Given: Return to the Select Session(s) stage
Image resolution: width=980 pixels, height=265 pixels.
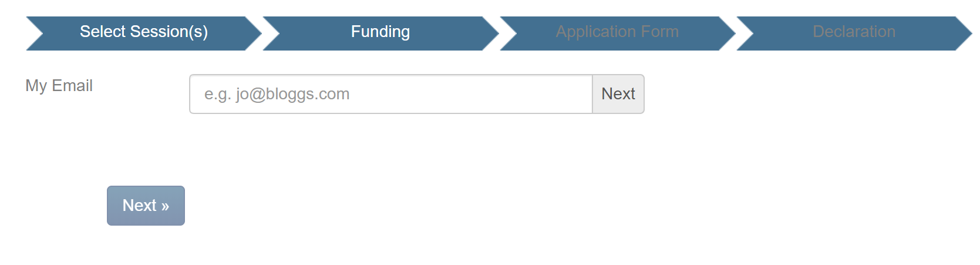Looking at the screenshot, I should click(x=144, y=32).
